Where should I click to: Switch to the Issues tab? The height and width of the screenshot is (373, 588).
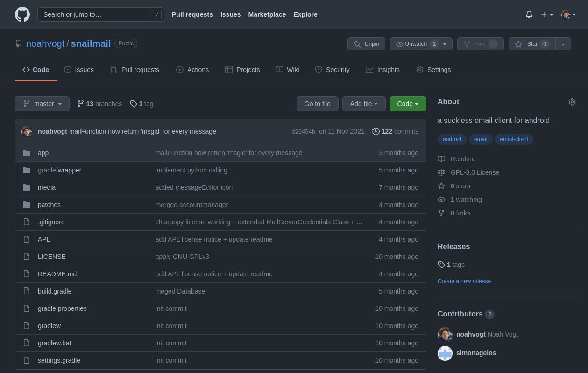tap(79, 70)
